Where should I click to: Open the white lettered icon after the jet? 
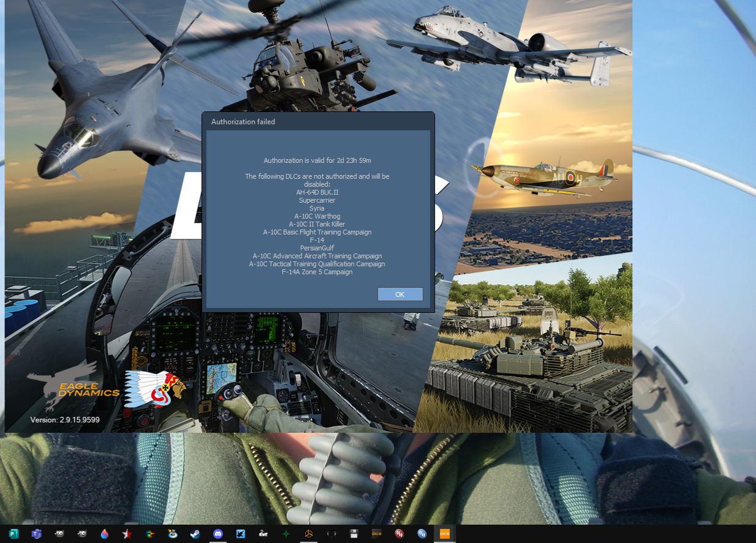(263, 534)
